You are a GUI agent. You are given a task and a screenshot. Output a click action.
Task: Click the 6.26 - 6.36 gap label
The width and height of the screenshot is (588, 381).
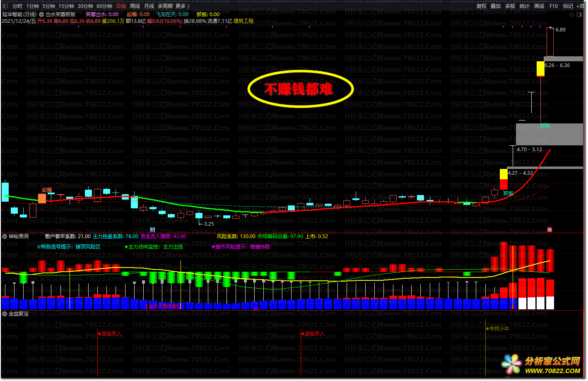pos(557,65)
